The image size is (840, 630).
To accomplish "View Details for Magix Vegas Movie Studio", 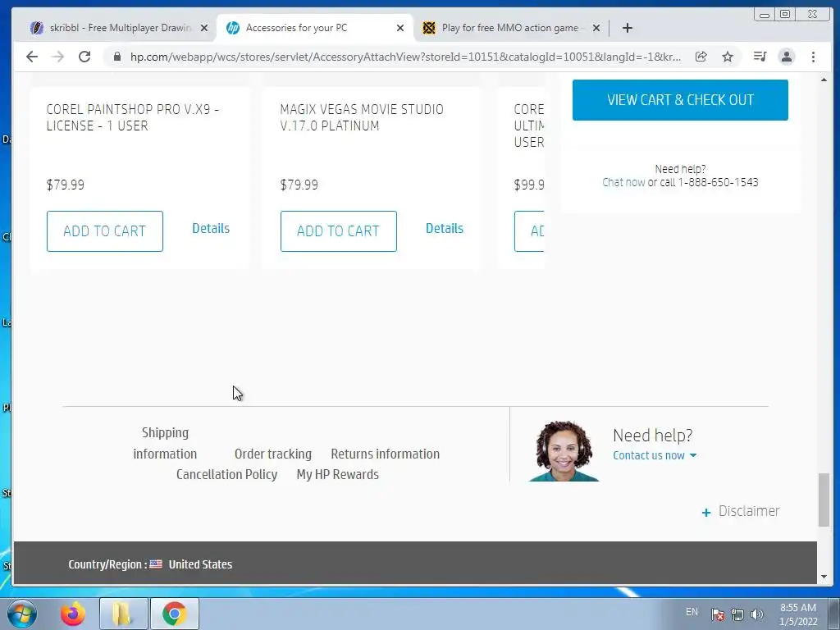I will 445,228.
